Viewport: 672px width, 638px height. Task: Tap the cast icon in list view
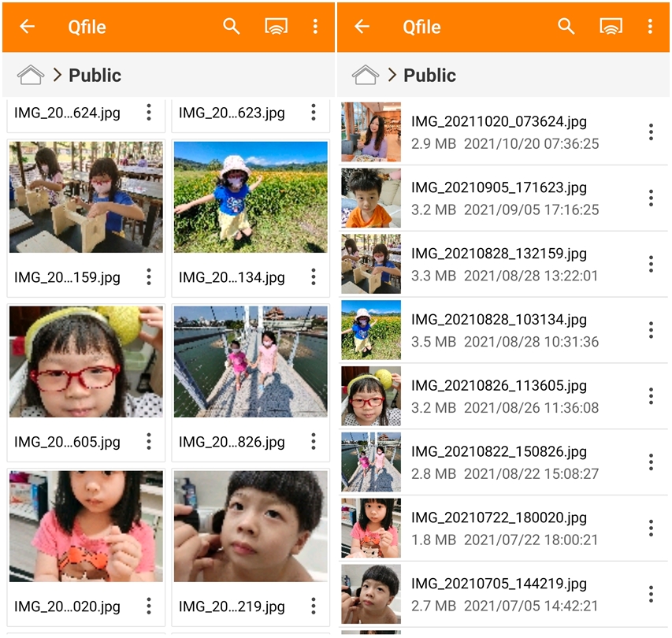point(611,27)
